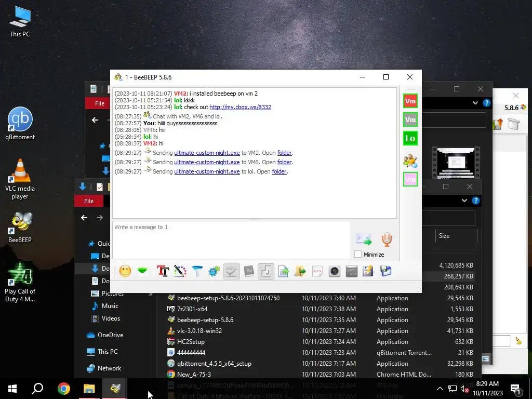Open Google Chrome from the taskbar
Screen dimensions: 532x399
tap(63, 389)
